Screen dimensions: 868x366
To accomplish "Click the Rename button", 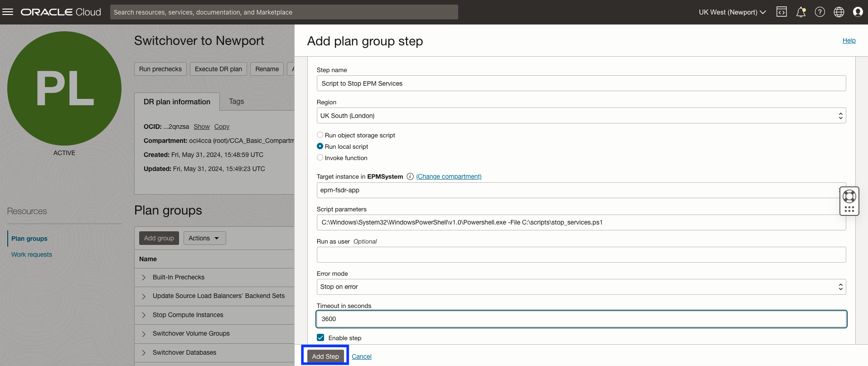I will (x=267, y=69).
